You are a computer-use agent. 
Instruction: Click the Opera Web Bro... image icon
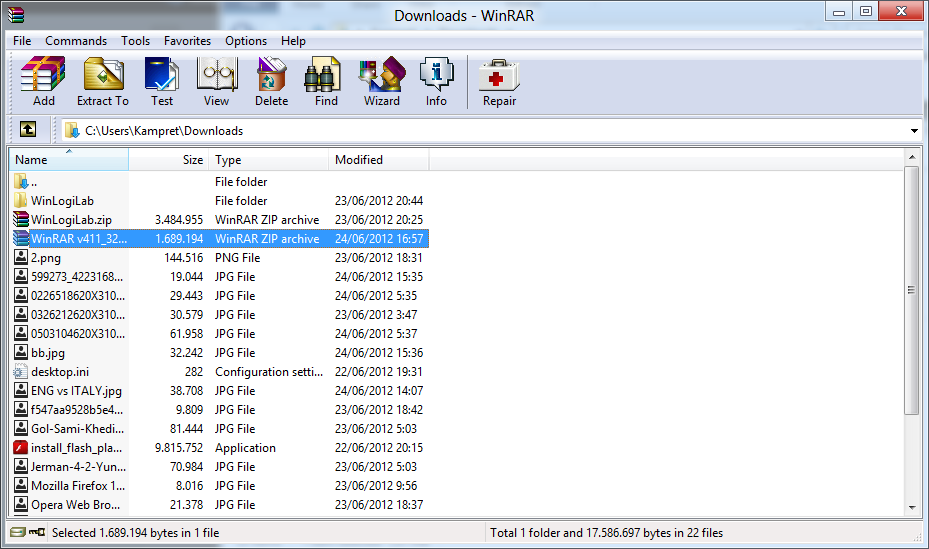[21, 505]
